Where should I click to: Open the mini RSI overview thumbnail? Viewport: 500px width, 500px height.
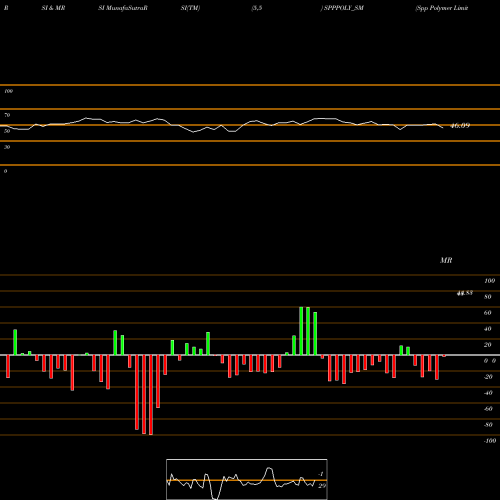(x=247, y=479)
